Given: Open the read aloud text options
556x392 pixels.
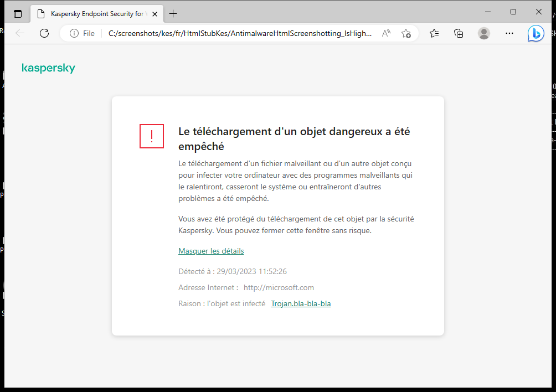Looking at the screenshot, I should [x=385, y=33].
